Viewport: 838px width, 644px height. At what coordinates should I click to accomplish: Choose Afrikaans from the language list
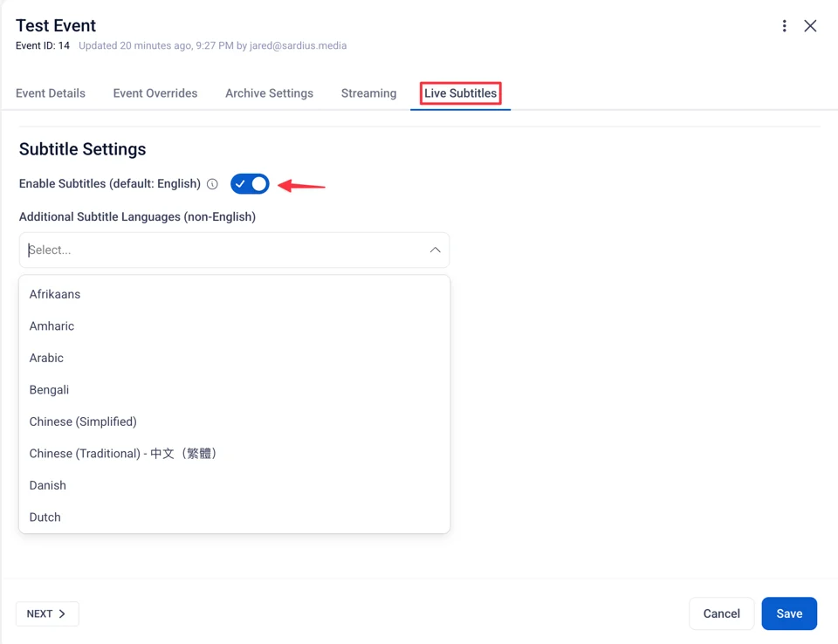point(234,294)
